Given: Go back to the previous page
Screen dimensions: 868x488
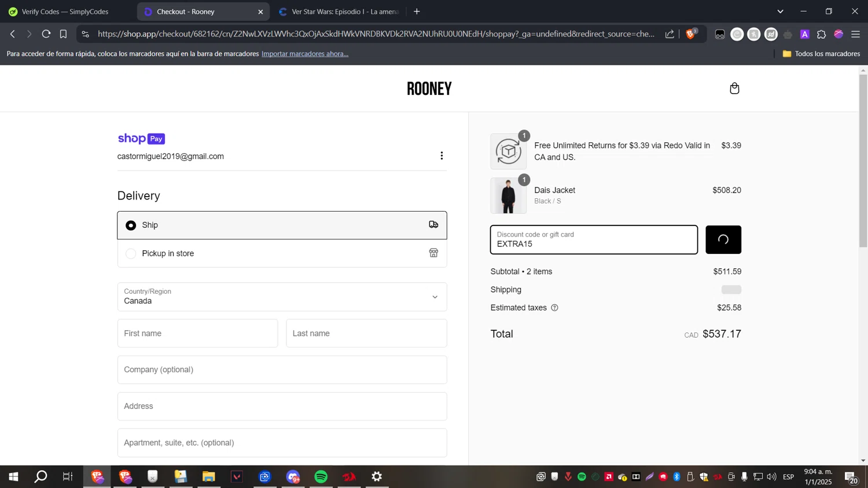Looking at the screenshot, I should coord(12,34).
